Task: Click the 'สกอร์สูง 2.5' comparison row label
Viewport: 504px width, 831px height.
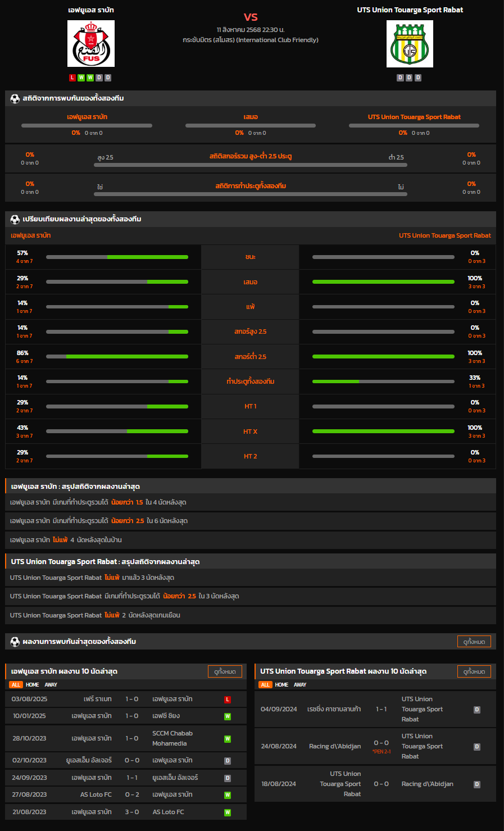Action: [251, 332]
